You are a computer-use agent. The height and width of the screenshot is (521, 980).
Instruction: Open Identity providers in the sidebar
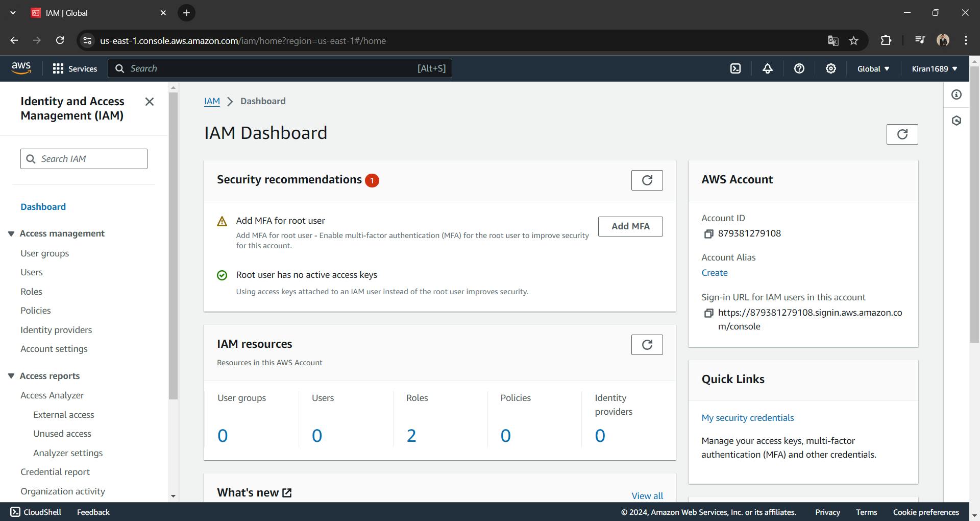(x=56, y=330)
